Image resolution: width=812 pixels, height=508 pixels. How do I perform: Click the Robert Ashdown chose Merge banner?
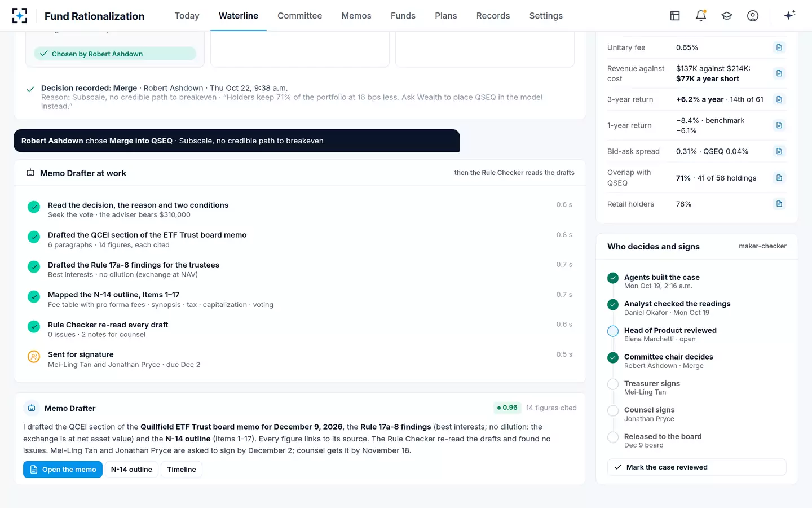coord(237,141)
